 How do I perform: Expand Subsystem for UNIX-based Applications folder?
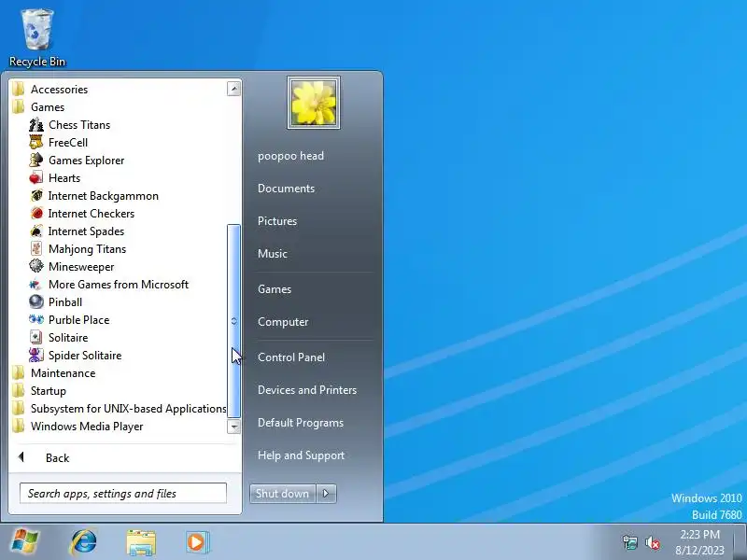[x=120, y=409]
